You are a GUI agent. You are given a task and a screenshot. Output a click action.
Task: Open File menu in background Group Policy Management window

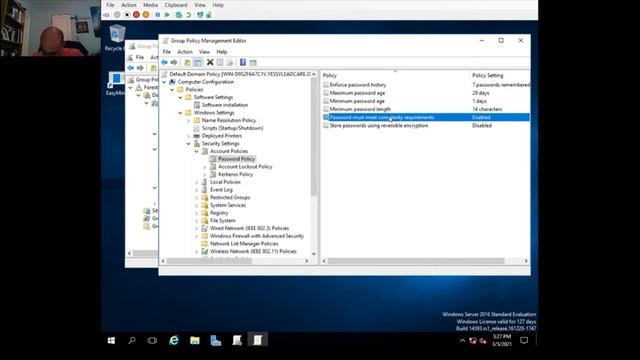coord(140,57)
